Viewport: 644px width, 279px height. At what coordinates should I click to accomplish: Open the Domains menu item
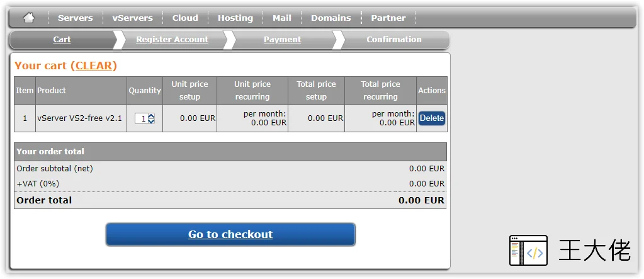pos(331,18)
